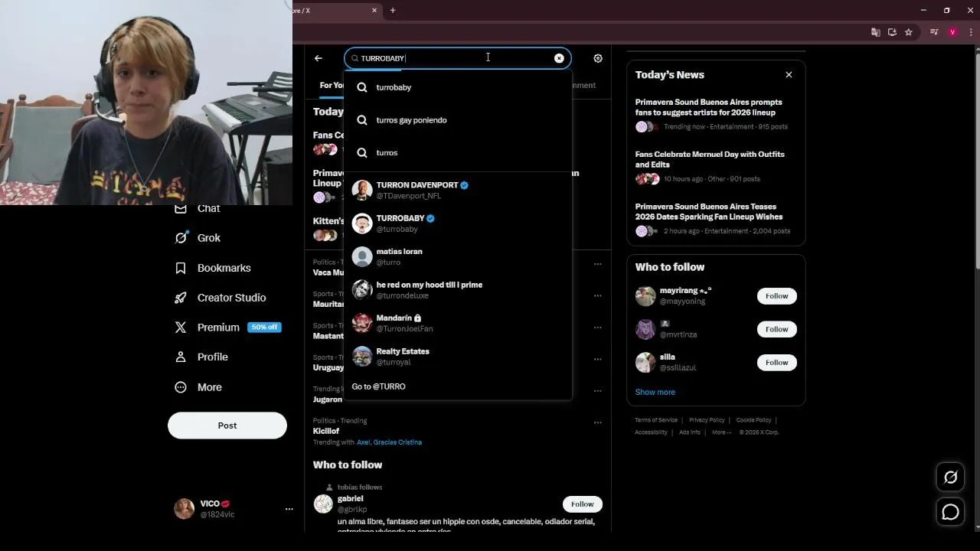The width and height of the screenshot is (980, 551).
Task: Open TURRON DAVENPORT profile result
Action: 458,190
